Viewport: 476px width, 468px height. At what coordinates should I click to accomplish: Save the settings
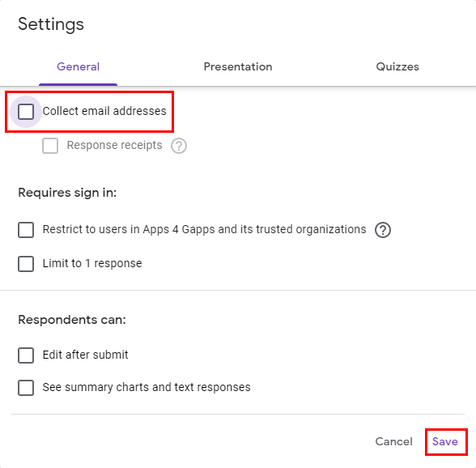pyautogui.click(x=445, y=441)
